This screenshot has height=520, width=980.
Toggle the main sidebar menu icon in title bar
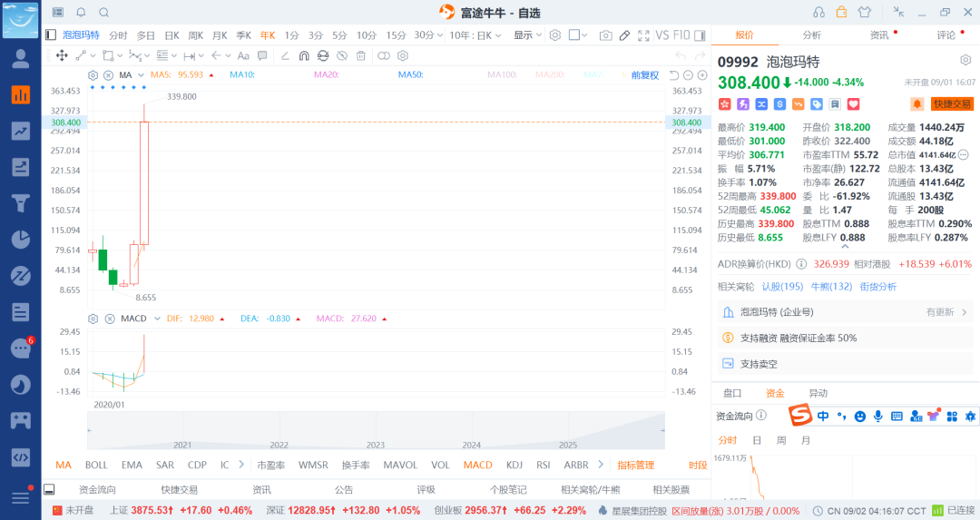coord(57,13)
